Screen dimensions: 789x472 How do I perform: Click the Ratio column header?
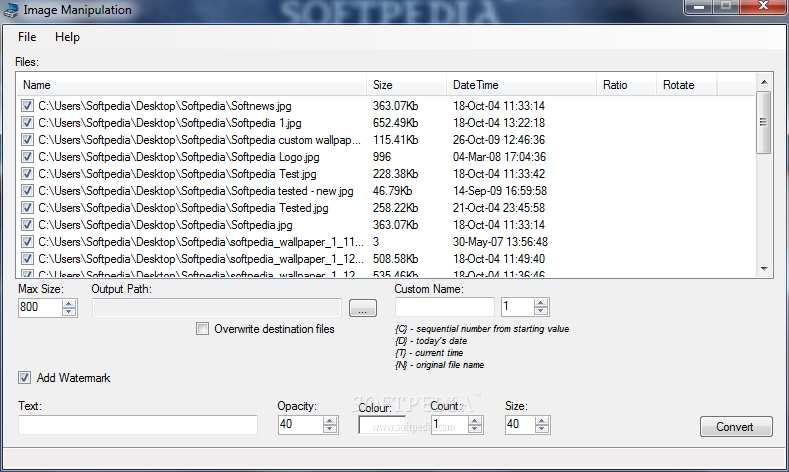(626, 85)
